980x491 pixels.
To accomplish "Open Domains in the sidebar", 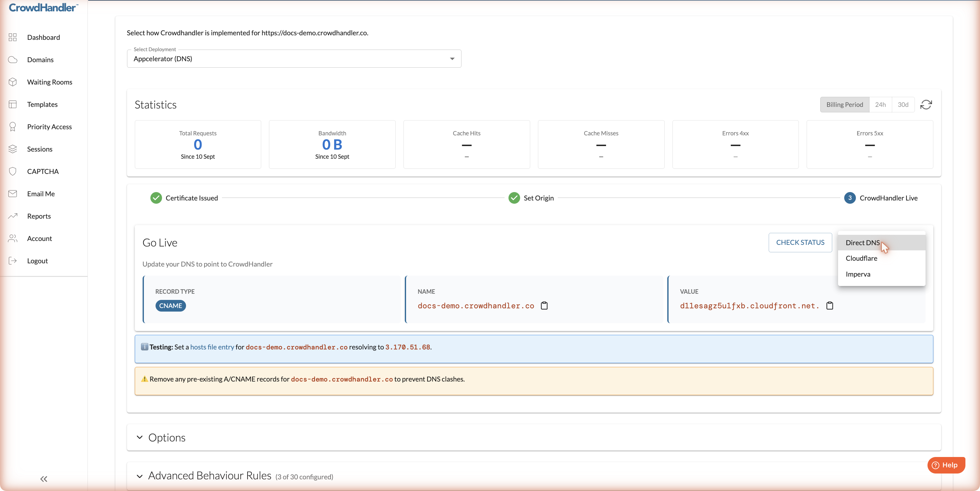I will point(40,60).
